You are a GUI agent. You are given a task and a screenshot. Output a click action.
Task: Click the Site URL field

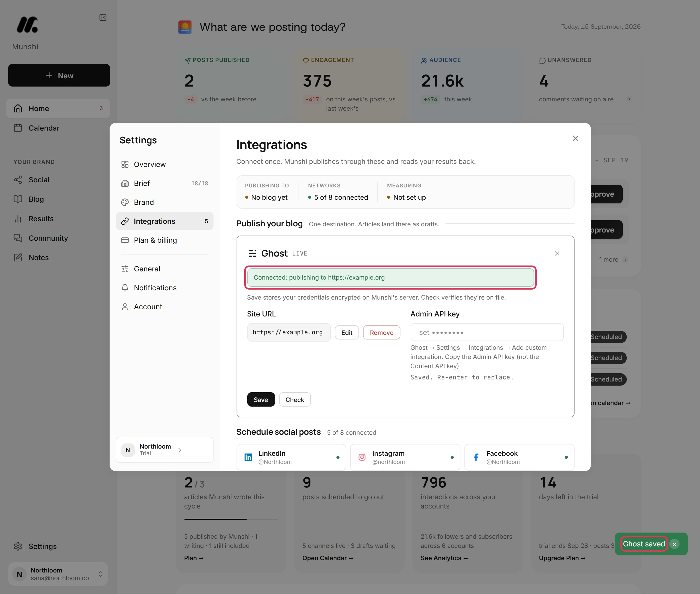click(x=289, y=332)
